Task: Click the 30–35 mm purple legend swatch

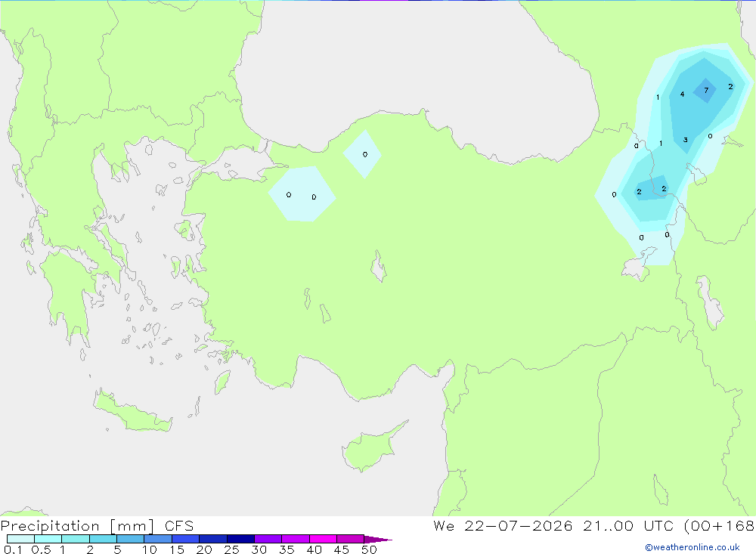Action: click(x=268, y=539)
